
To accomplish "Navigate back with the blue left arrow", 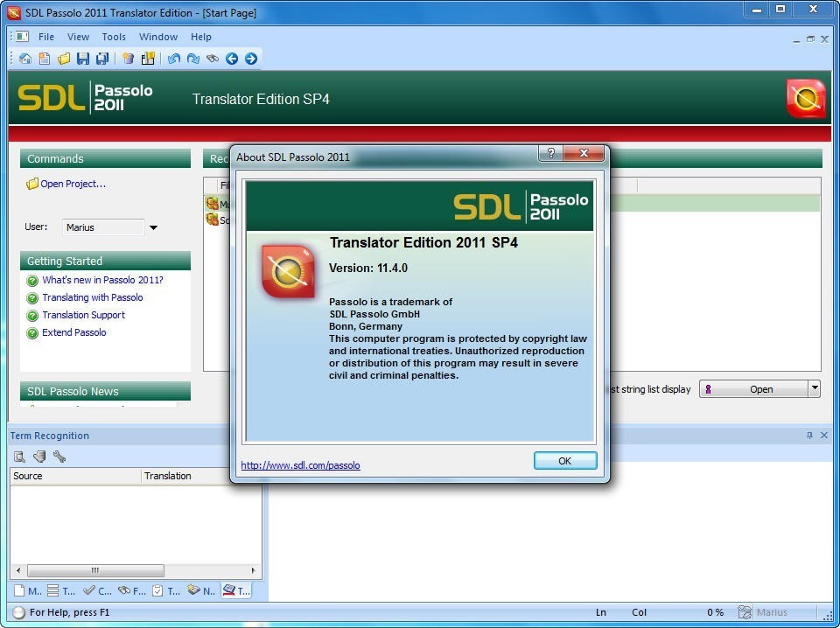I will click(x=232, y=59).
